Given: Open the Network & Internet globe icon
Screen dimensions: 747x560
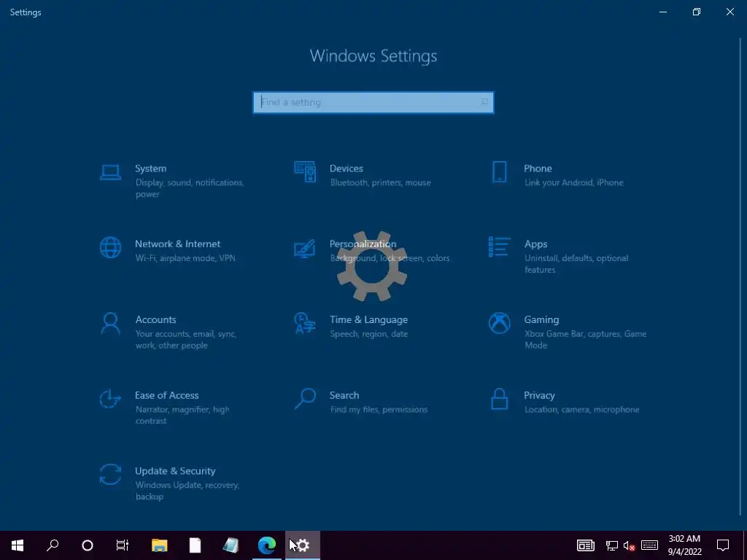Looking at the screenshot, I should click(110, 248).
